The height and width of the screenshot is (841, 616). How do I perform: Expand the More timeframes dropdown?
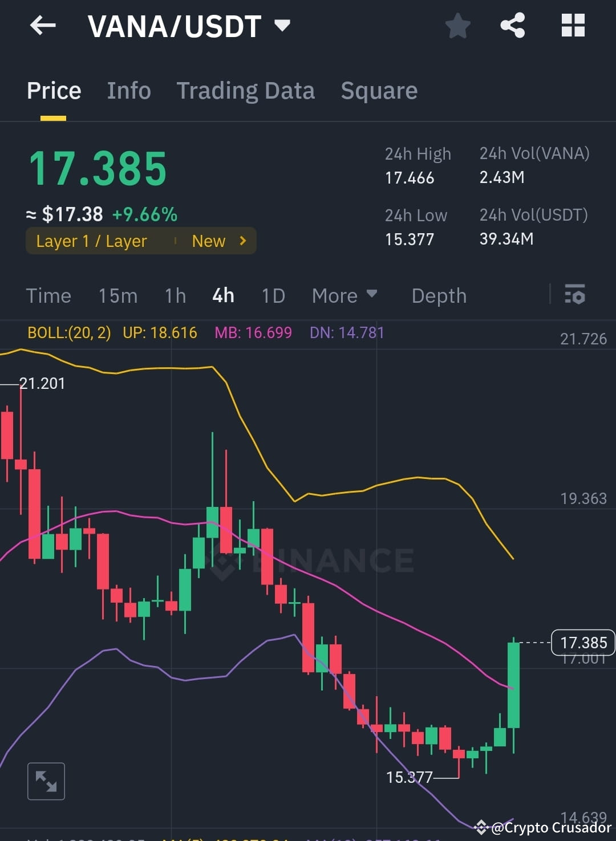click(344, 295)
